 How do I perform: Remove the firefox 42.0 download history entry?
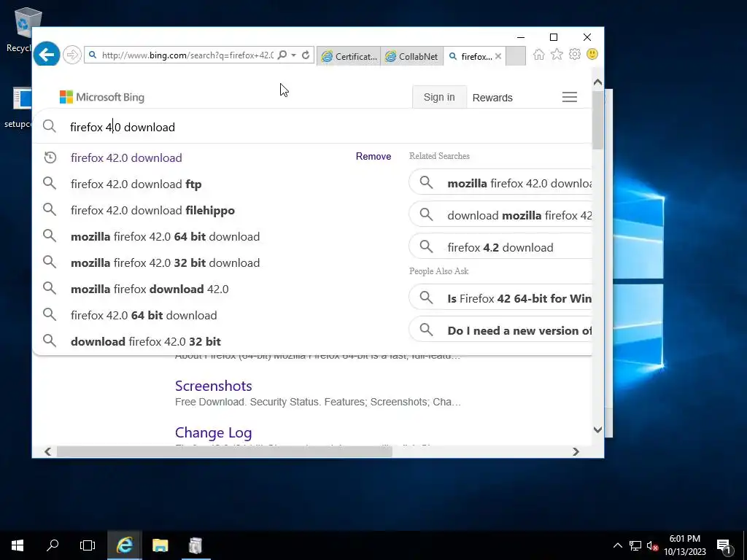coord(373,156)
